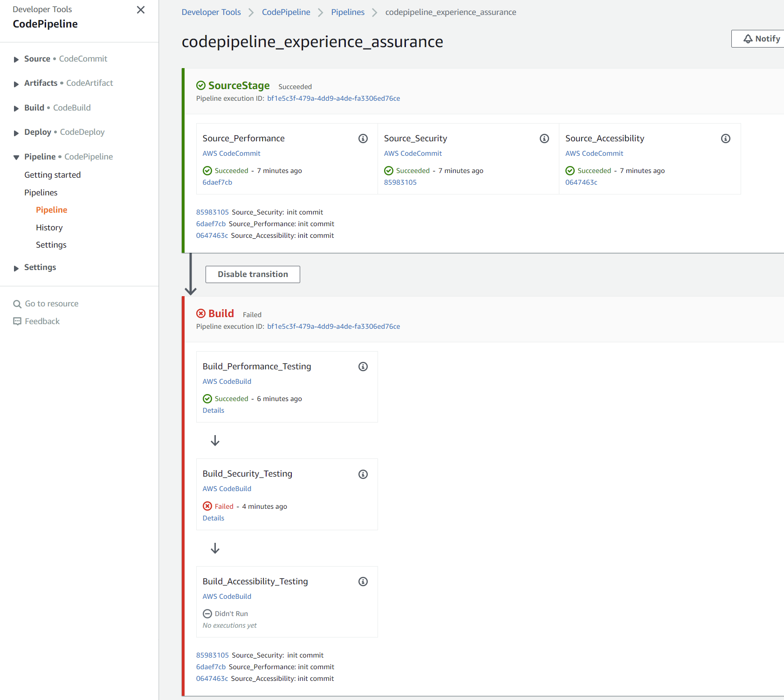Click the Didn't Run status text
784x700 pixels.
[x=231, y=614]
